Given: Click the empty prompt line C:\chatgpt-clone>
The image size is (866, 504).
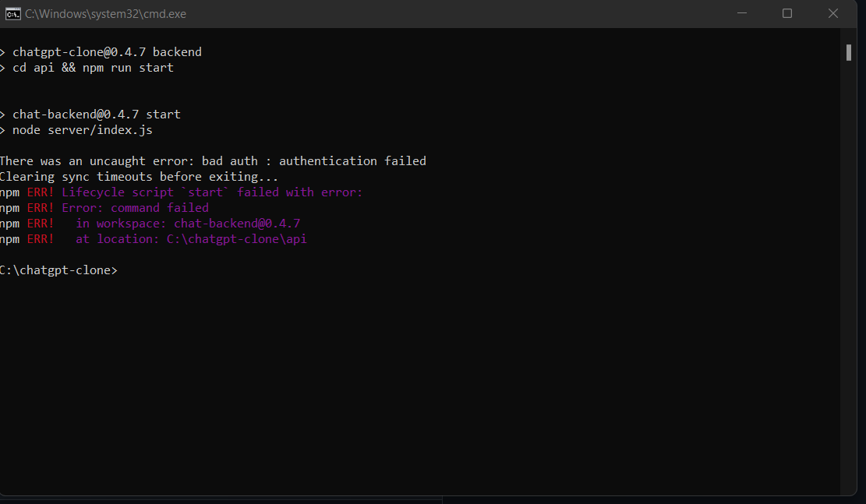Looking at the screenshot, I should (58, 270).
